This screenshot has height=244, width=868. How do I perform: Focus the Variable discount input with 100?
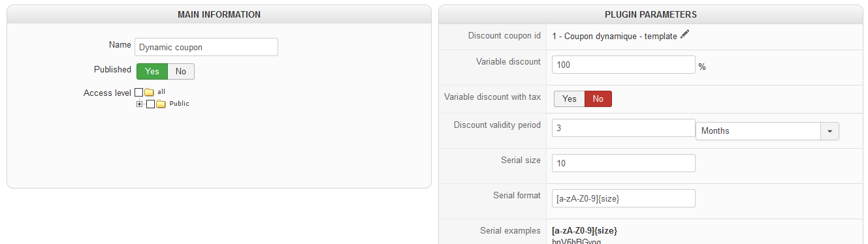click(624, 65)
